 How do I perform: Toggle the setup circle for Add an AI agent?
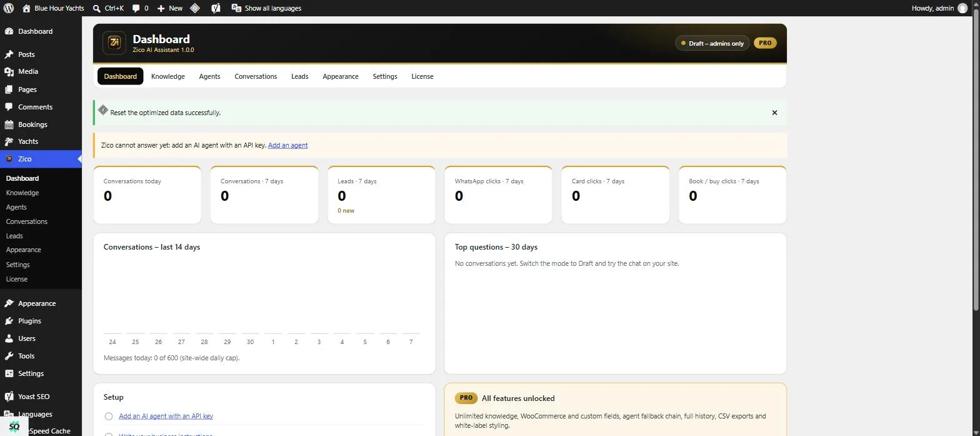[x=109, y=417]
